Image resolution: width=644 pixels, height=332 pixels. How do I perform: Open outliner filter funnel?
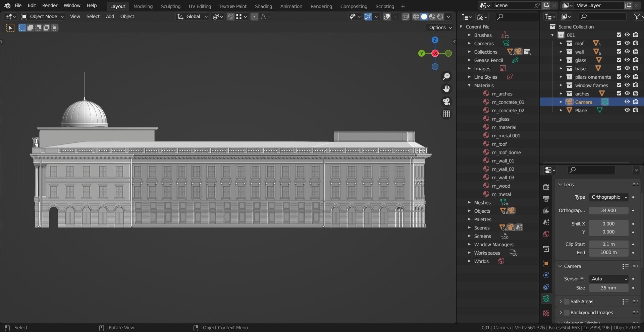(x=637, y=16)
